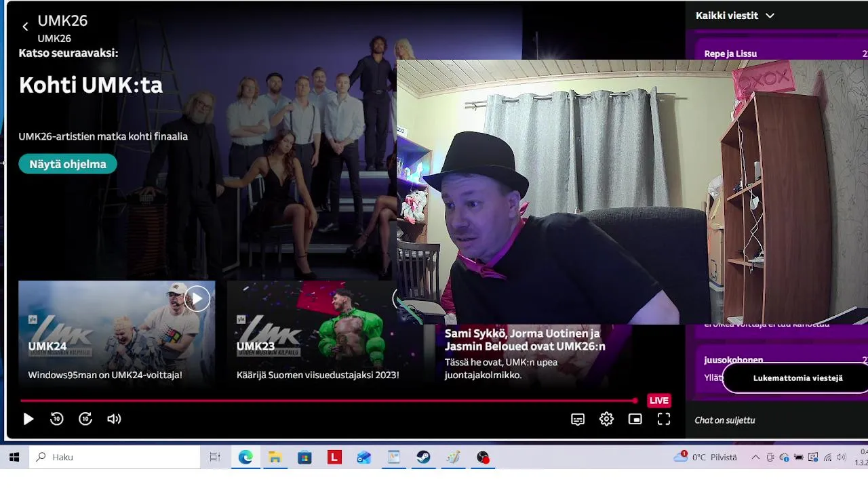Enable picture-in-picture mode
Image resolution: width=868 pixels, height=488 pixels.
[x=635, y=420]
